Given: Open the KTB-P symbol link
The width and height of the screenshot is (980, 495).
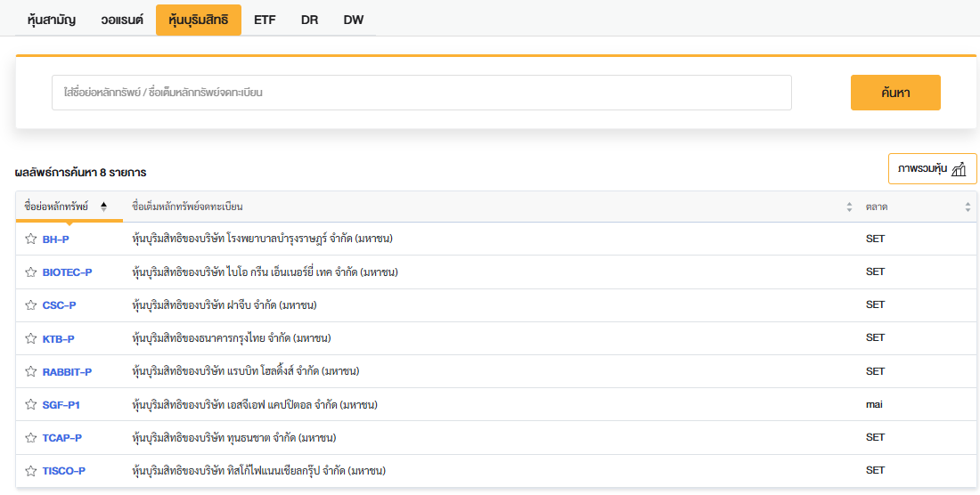Looking at the screenshot, I should pyautogui.click(x=58, y=338).
